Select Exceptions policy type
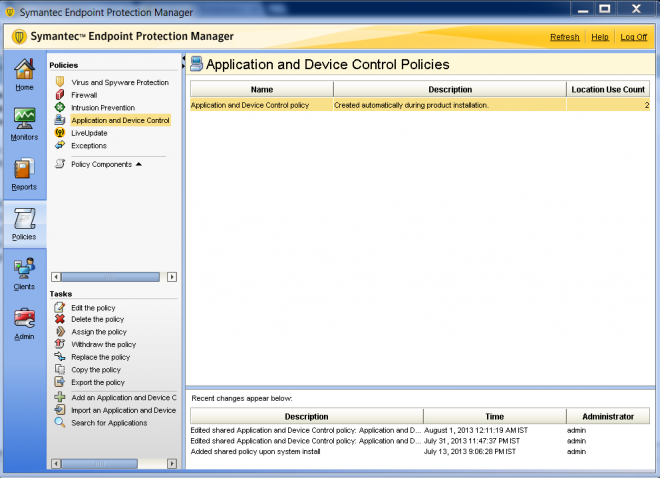 (x=89, y=146)
